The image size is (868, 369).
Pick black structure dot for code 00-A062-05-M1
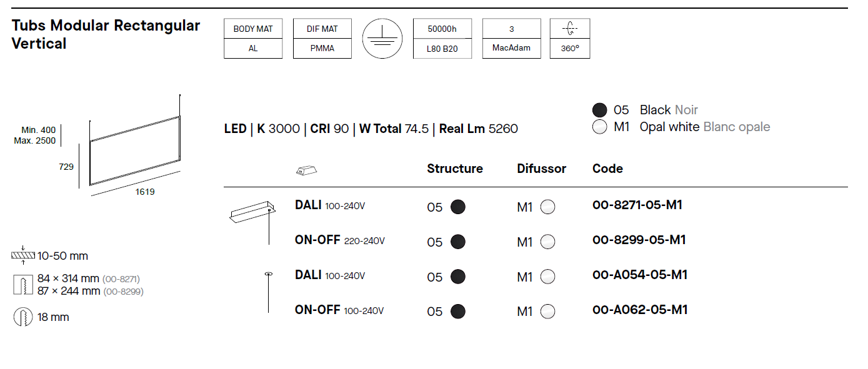[x=458, y=312]
